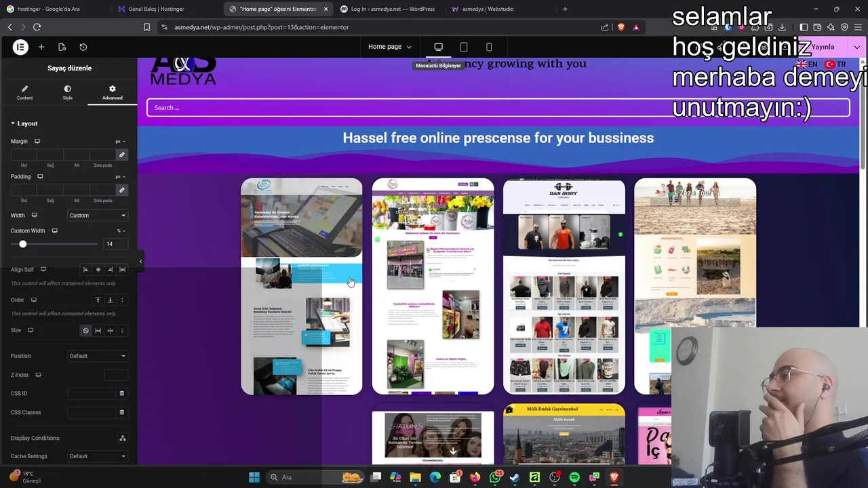Open the Windows Start menu
Image resolution: width=868 pixels, height=488 pixels.
click(x=254, y=477)
